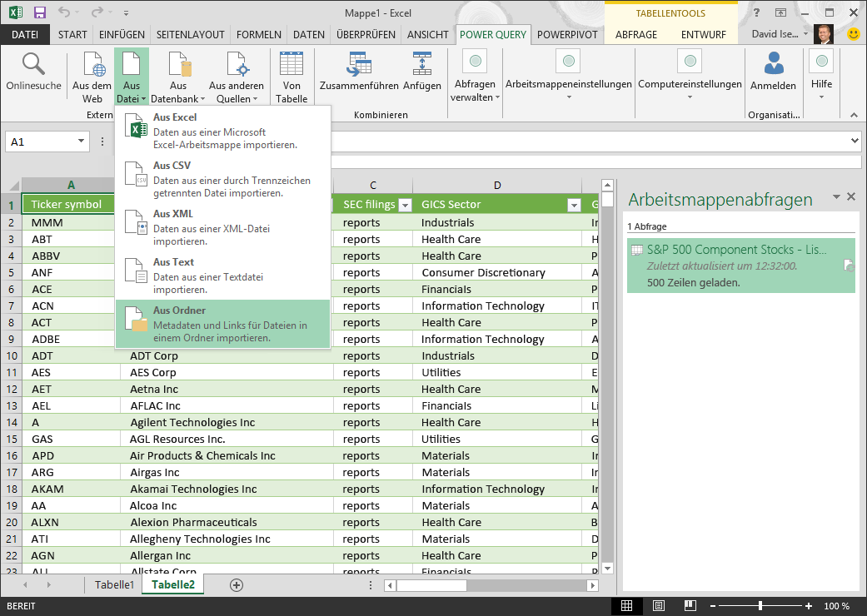Choose Aus Text import option

pos(223,276)
